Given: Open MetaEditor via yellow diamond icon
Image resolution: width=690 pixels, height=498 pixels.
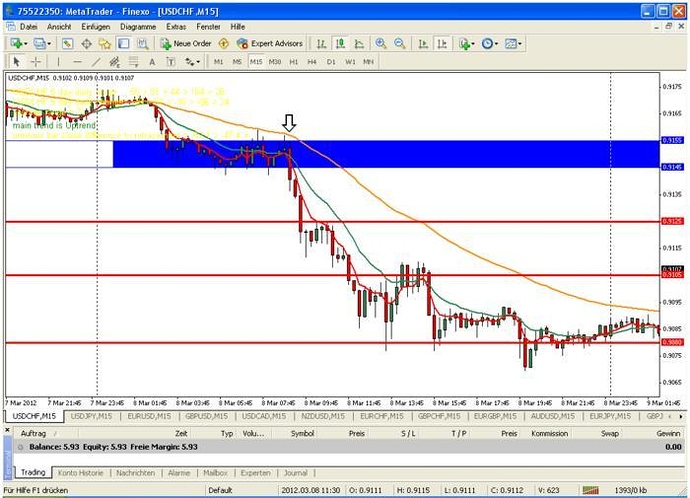Looking at the screenshot, I should point(224,44).
